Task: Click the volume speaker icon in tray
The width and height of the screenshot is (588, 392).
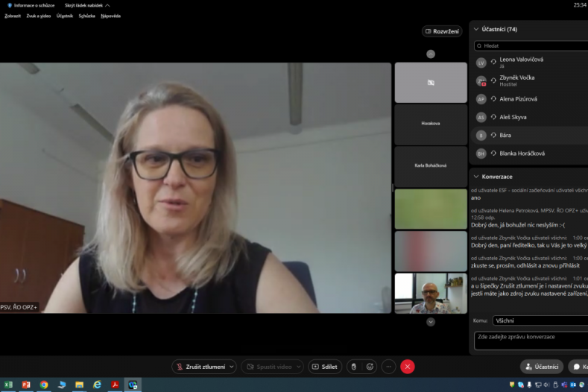Action: point(547,385)
